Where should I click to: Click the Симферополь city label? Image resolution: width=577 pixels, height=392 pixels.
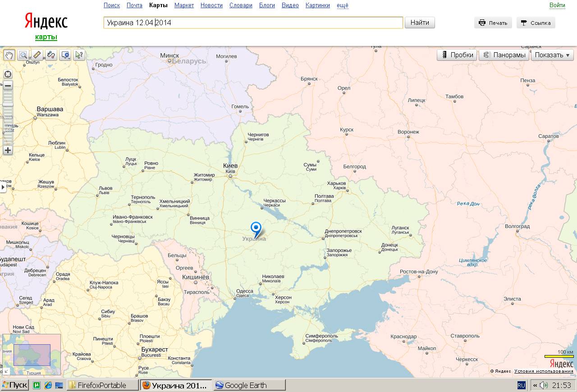click(321, 336)
